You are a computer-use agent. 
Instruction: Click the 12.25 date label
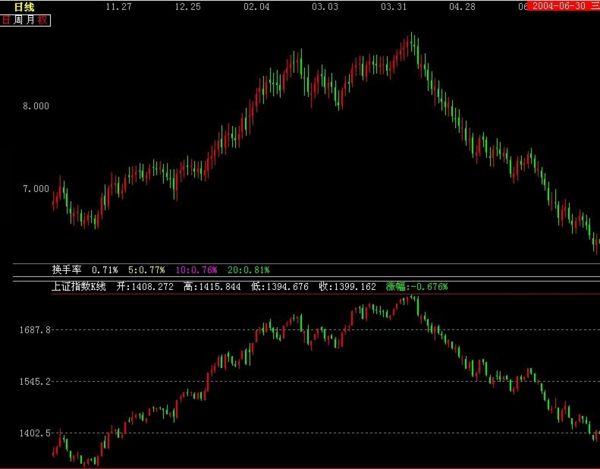(188, 7)
